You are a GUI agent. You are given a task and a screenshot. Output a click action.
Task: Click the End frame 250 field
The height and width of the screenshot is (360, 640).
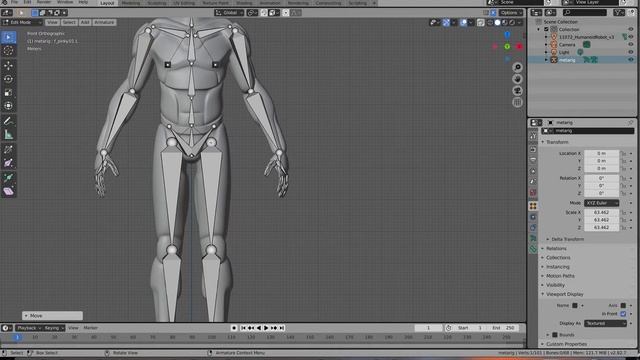pyautogui.click(x=504, y=328)
